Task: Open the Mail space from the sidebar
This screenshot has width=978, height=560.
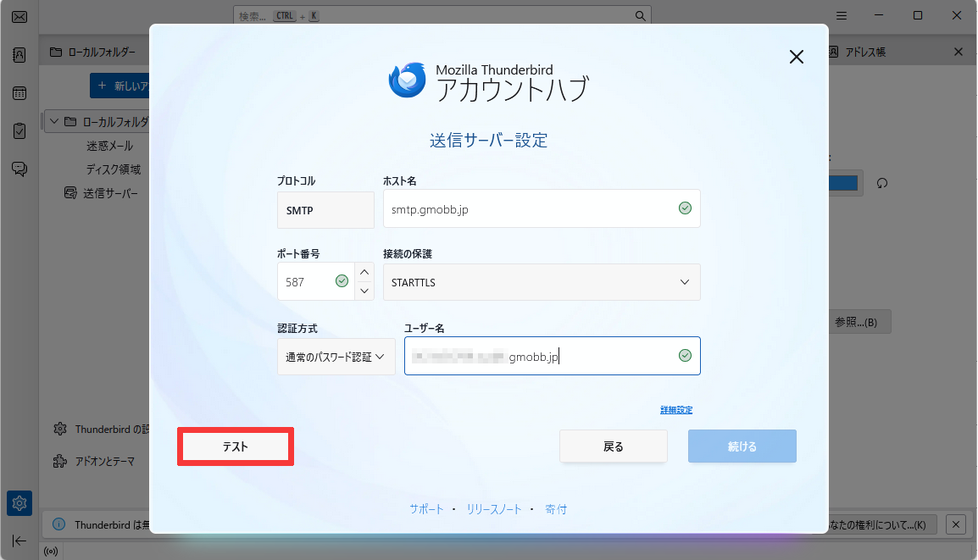Action: pos(19,16)
